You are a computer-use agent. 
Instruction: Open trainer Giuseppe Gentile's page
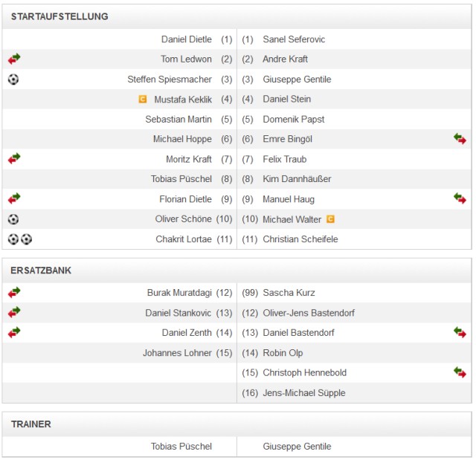[297, 447]
